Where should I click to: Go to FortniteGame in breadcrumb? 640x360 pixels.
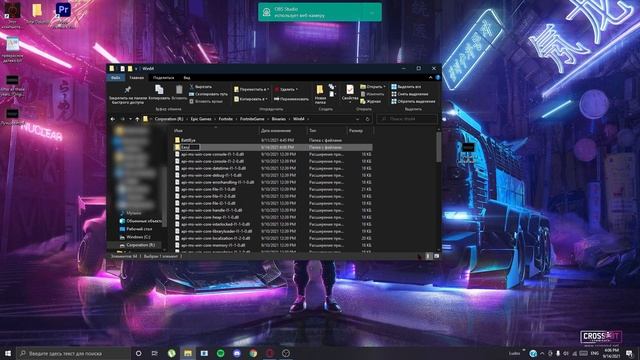click(x=252, y=119)
